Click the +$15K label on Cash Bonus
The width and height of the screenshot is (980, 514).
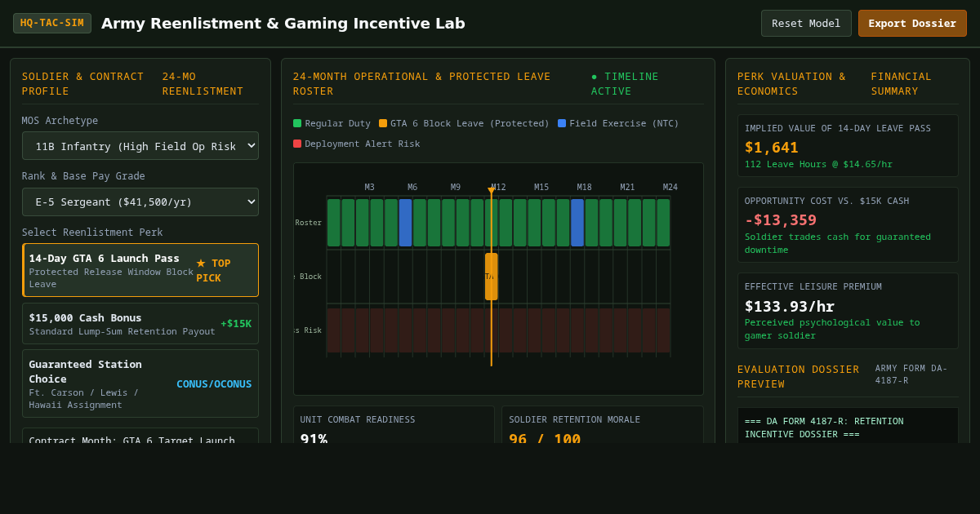[236, 324]
